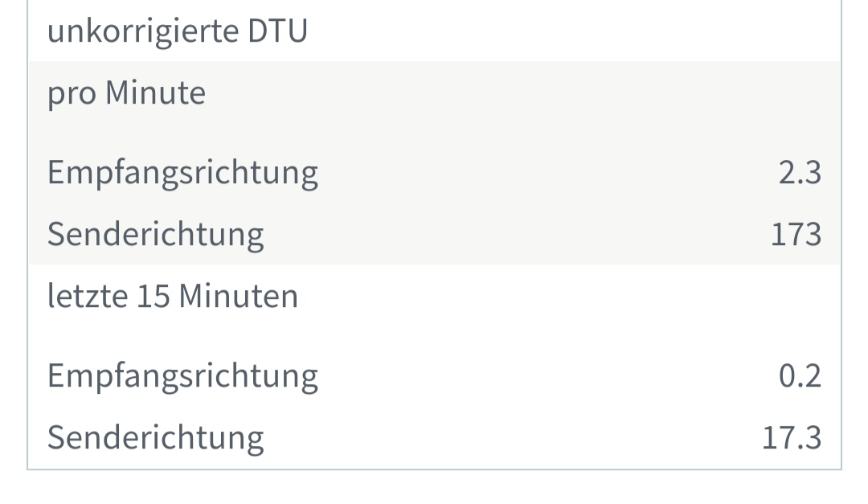Click the number 15 in "letzte 15 Minuten"
Image resolution: width=868 pixels, height=504 pixels.
(152, 296)
